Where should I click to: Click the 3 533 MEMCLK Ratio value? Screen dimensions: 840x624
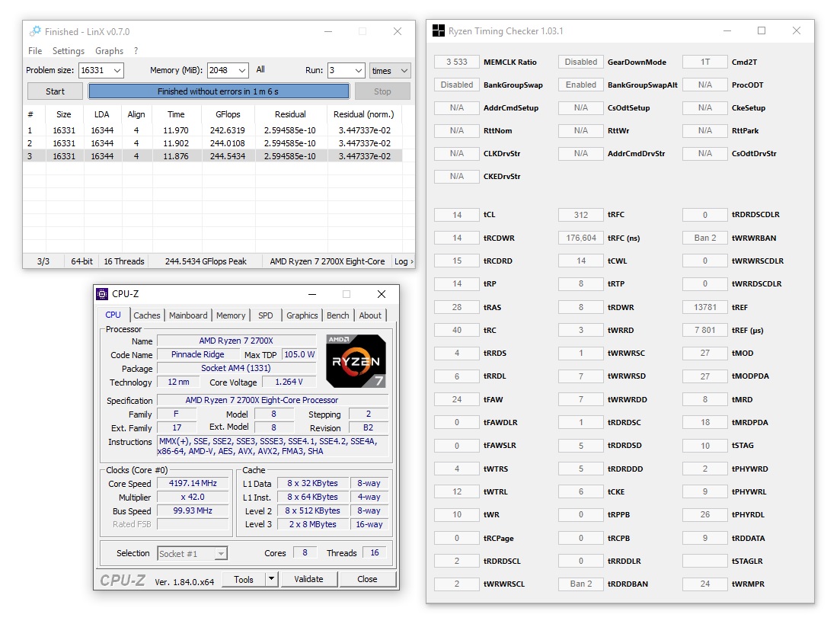click(457, 62)
